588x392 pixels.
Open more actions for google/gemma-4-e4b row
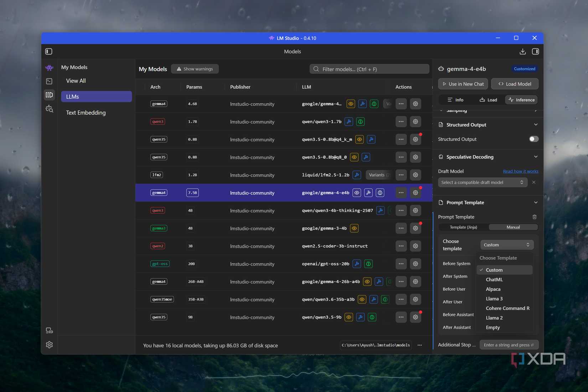401,193
